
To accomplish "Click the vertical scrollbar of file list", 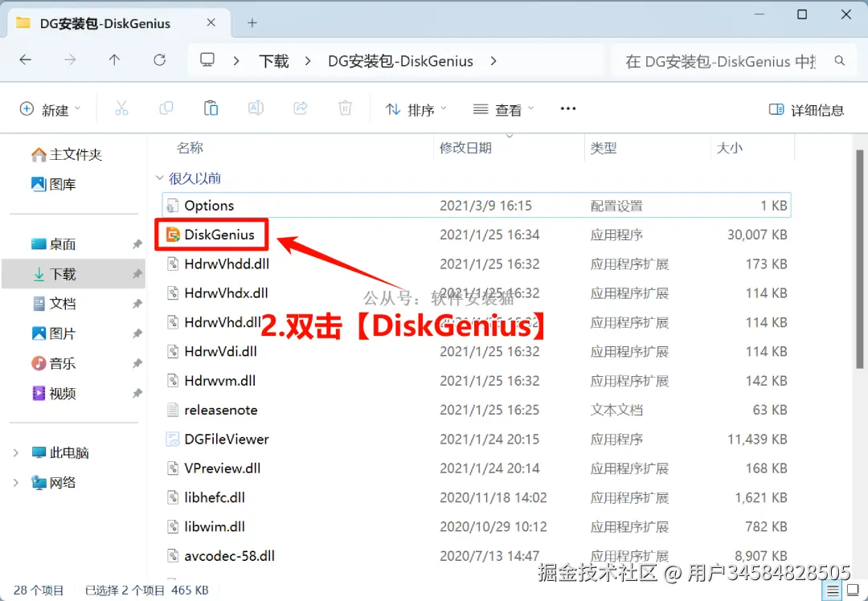I will pyautogui.click(x=860, y=260).
